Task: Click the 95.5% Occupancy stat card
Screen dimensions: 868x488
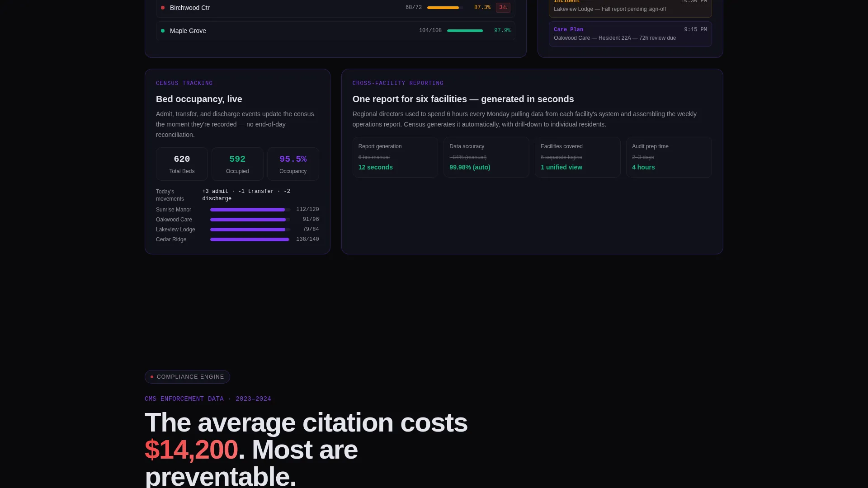Action: tap(293, 164)
